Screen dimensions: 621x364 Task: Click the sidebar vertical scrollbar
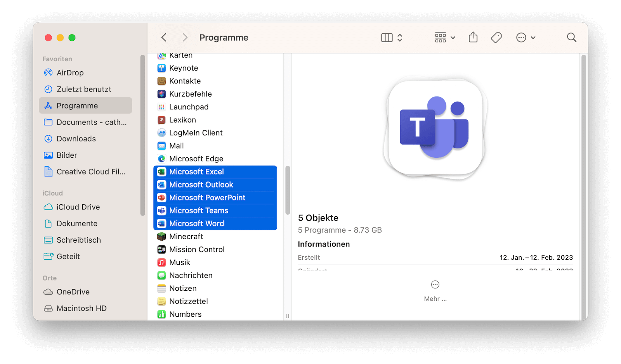pyautogui.click(x=142, y=135)
